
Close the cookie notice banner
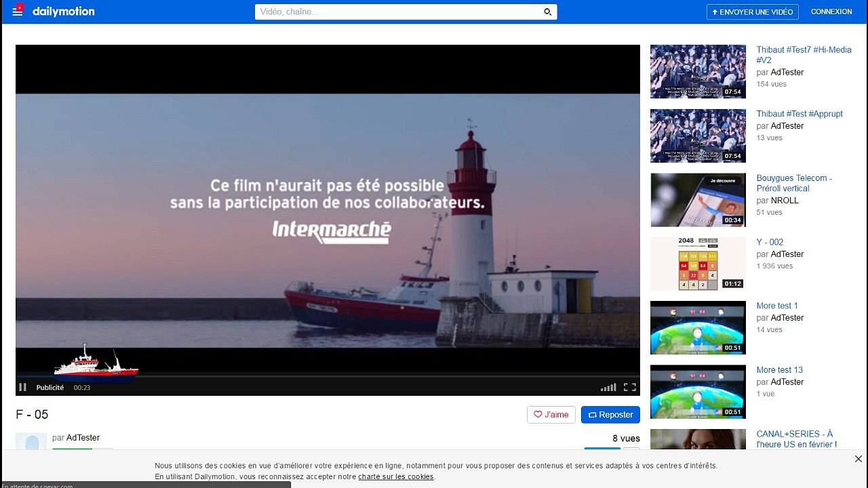(858, 459)
